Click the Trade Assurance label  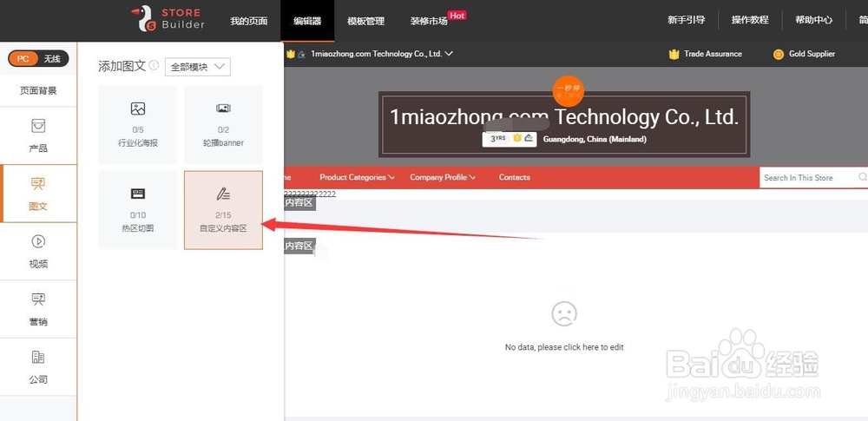click(x=713, y=54)
